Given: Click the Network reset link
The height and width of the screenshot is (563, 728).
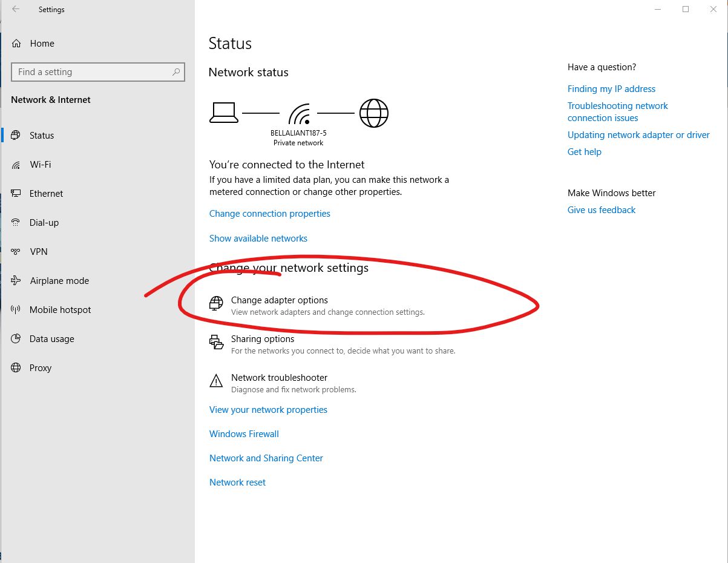Looking at the screenshot, I should pyautogui.click(x=237, y=482).
